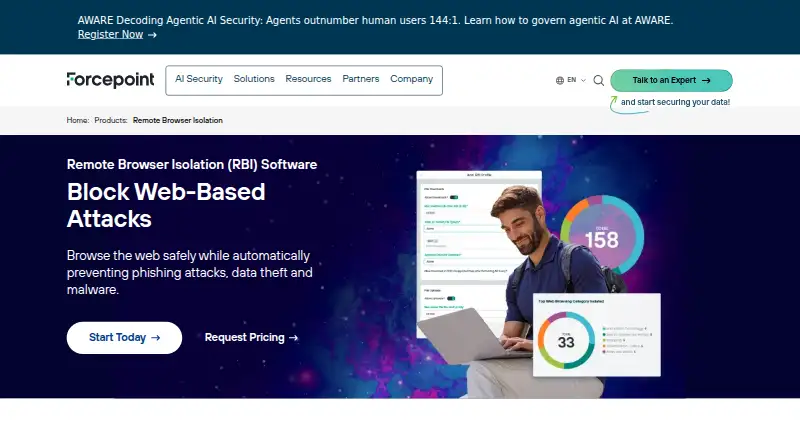Screen dimensions: 800x440
Task: Open the AI Security menu
Action: [199, 79]
